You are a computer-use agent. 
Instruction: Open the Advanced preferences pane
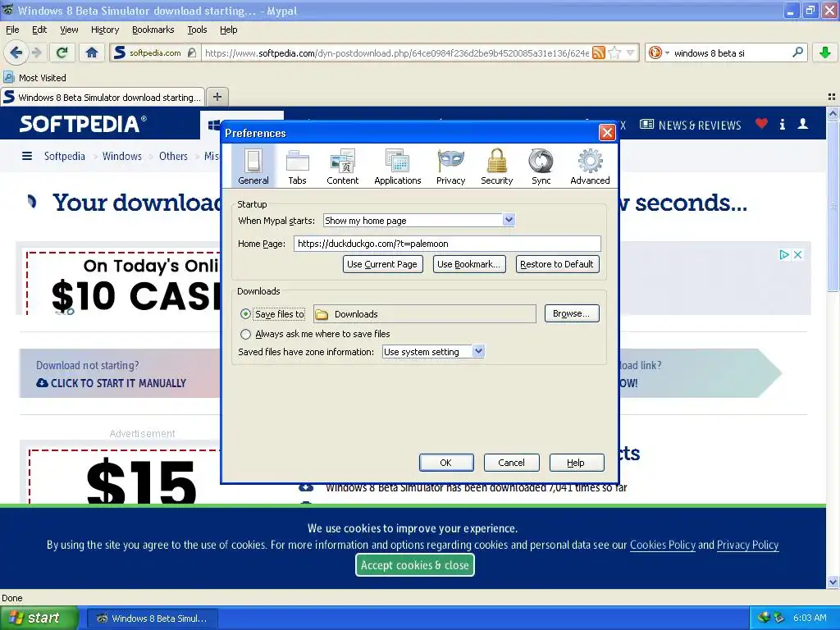[x=590, y=167]
